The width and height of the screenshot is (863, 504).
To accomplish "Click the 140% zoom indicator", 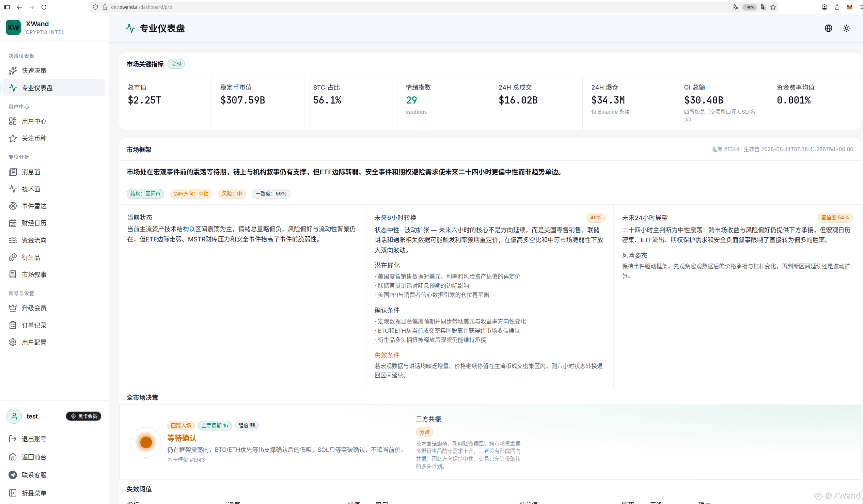I will pos(750,7).
